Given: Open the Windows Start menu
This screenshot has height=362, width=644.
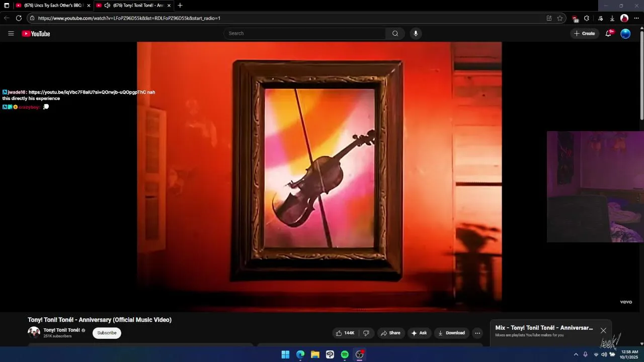Looking at the screenshot, I should (x=285, y=354).
